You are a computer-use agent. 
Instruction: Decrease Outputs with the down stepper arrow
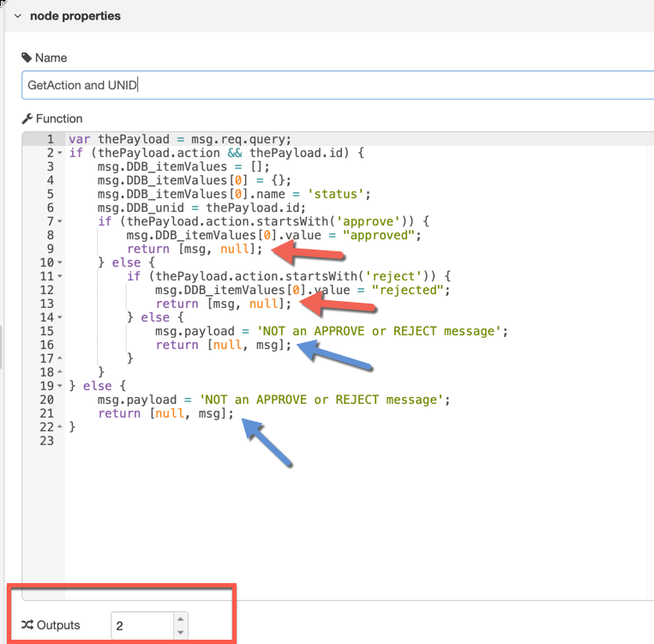click(180, 632)
